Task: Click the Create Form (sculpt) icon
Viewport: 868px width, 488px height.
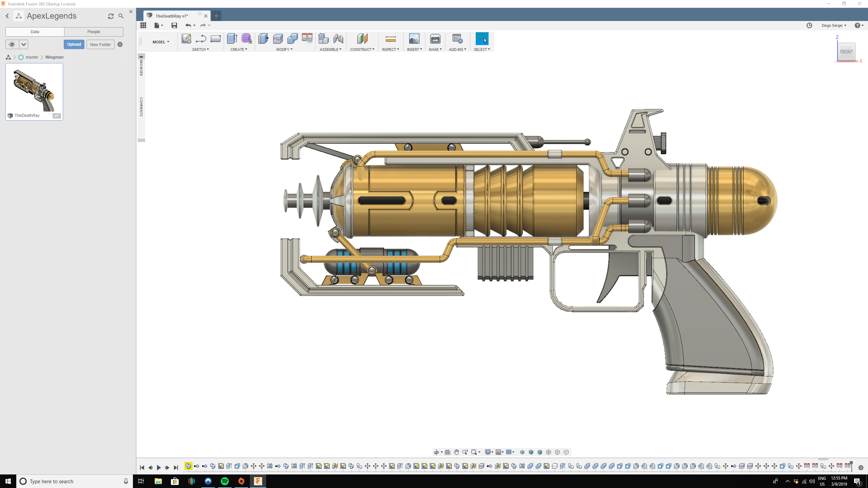Action: tap(246, 39)
